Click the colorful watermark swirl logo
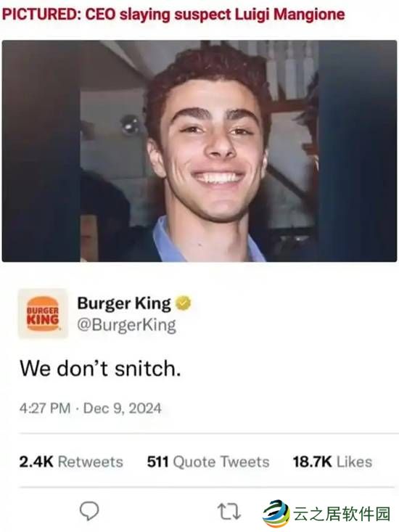Viewport: 399px width, 532px height. click(276, 513)
